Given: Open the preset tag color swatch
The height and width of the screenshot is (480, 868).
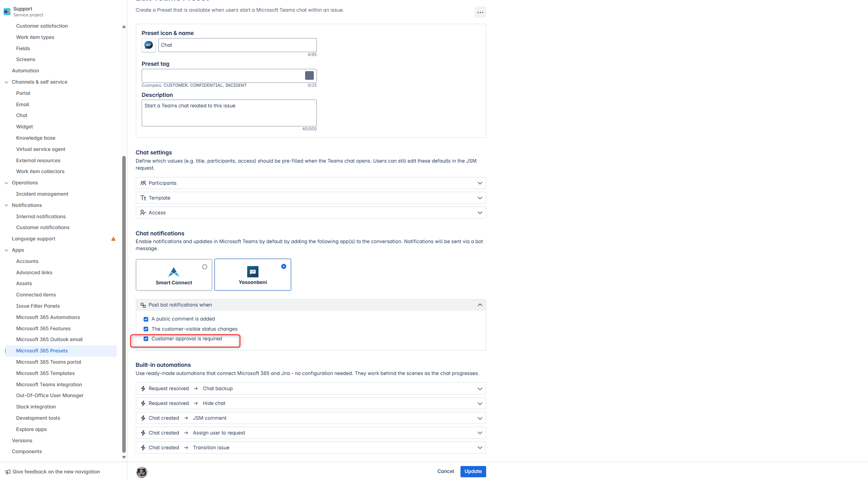Looking at the screenshot, I should click(309, 75).
